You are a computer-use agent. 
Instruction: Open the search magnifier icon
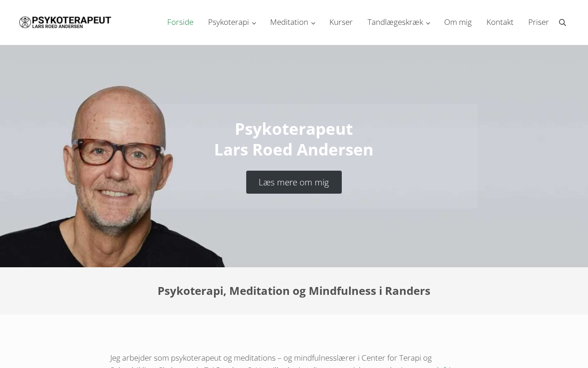pos(562,23)
